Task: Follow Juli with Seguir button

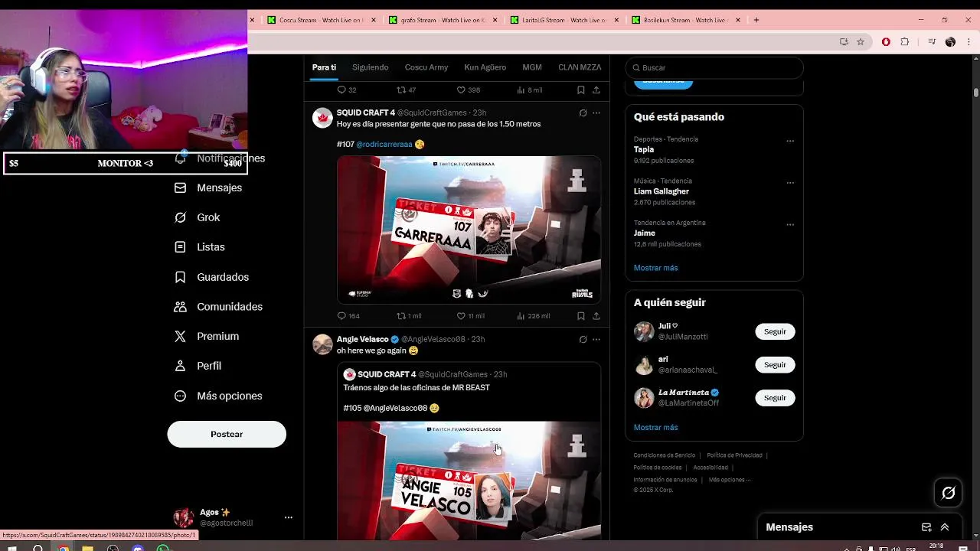Action: coord(775,331)
